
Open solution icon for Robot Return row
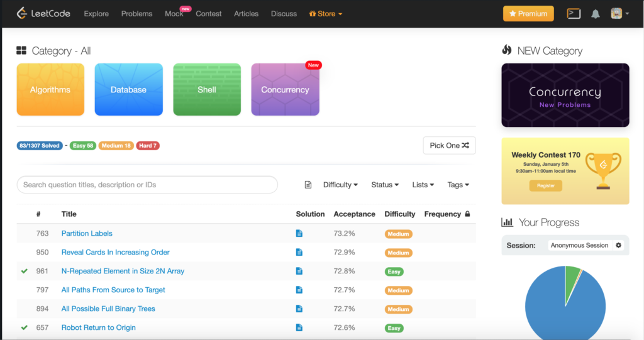(299, 327)
